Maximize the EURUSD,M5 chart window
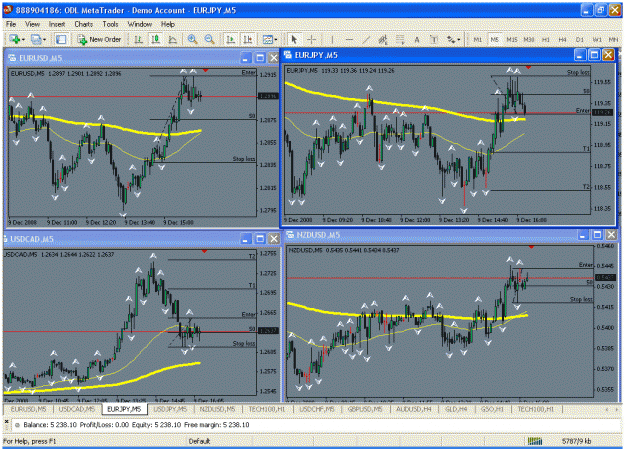This screenshot has width=625, height=449. (260, 58)
